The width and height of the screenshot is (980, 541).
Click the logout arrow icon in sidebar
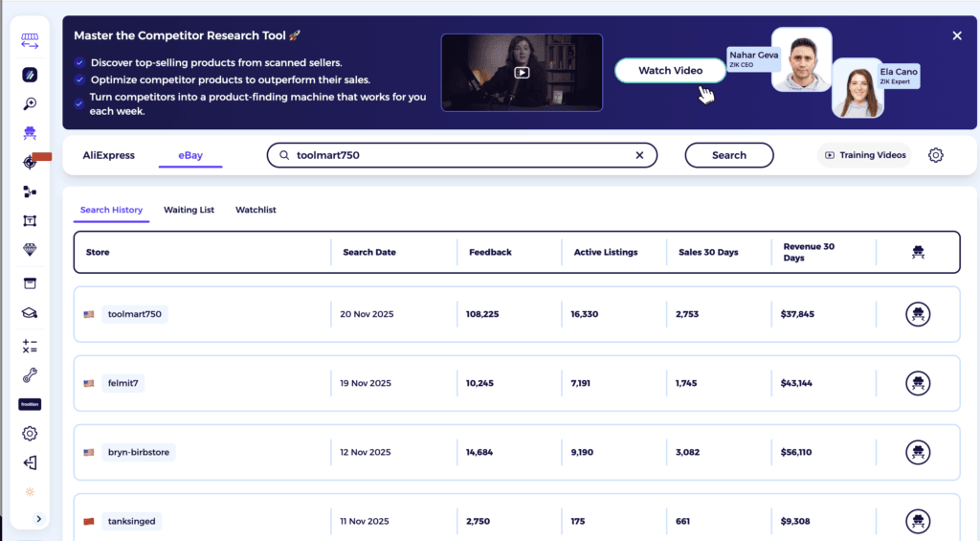[x=30, y=462]
